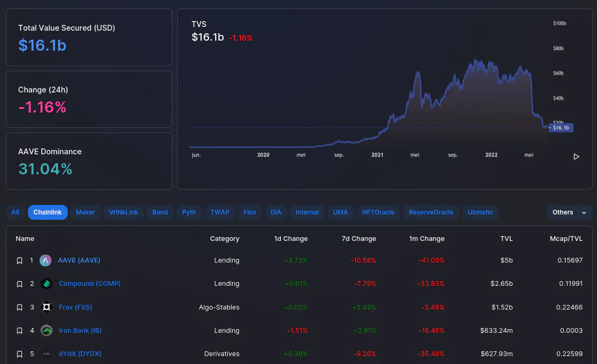
Task: Click the Frax protocol logo icon
Action: 47,307
